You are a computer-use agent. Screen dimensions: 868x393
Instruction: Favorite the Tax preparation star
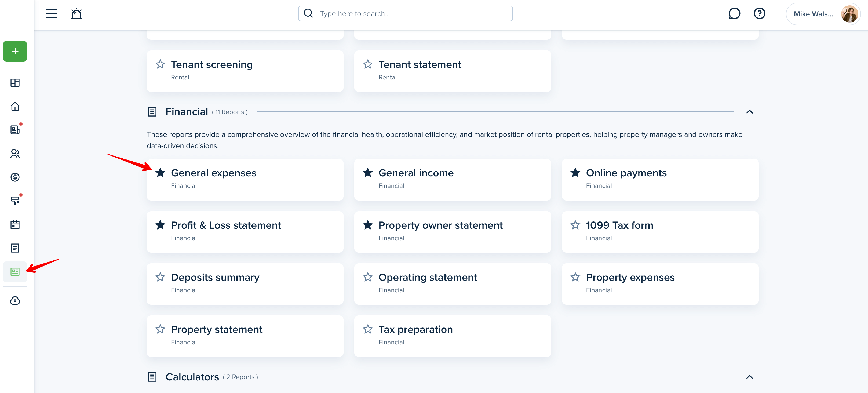(x=368, y=329)
